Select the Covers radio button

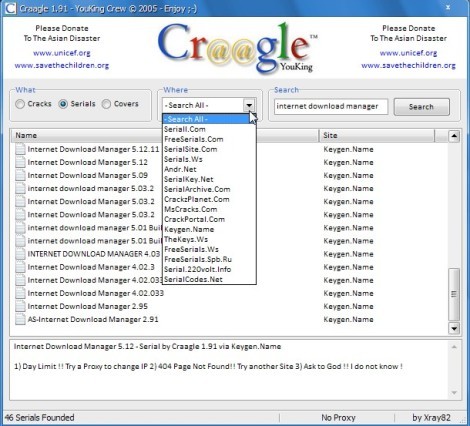[x=106, y=104]
